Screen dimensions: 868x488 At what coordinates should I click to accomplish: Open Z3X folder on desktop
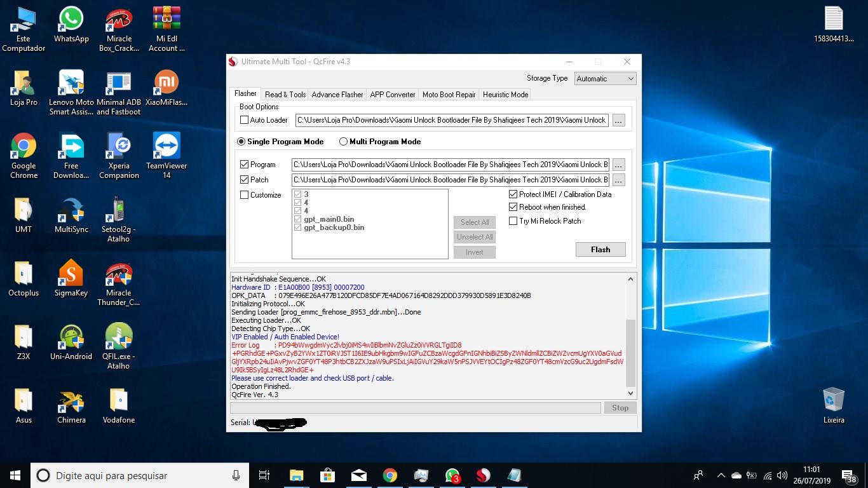(24, 342)
